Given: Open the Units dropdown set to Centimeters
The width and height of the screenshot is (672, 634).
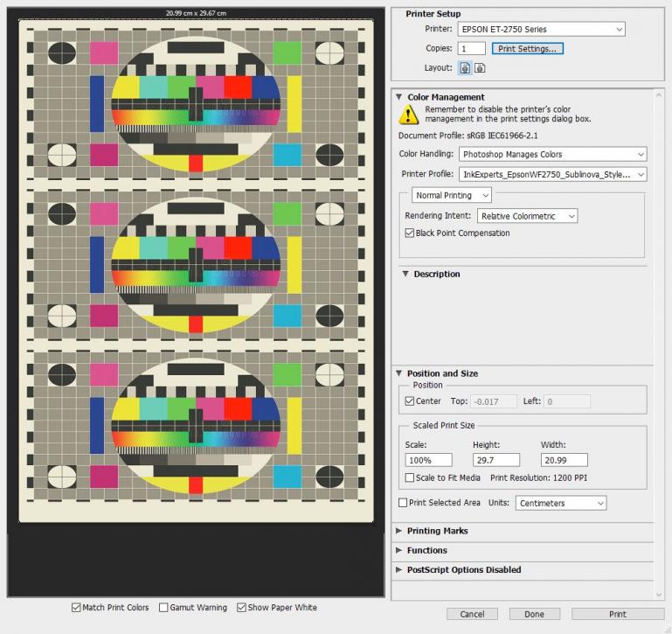Looking at the screenshot, I should point(560,503).
